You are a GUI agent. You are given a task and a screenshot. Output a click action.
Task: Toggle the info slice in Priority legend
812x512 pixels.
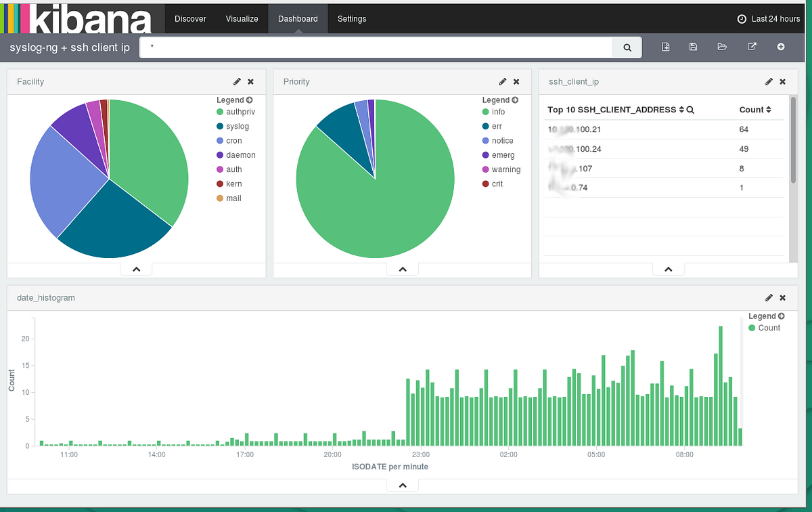coord(497,111)
